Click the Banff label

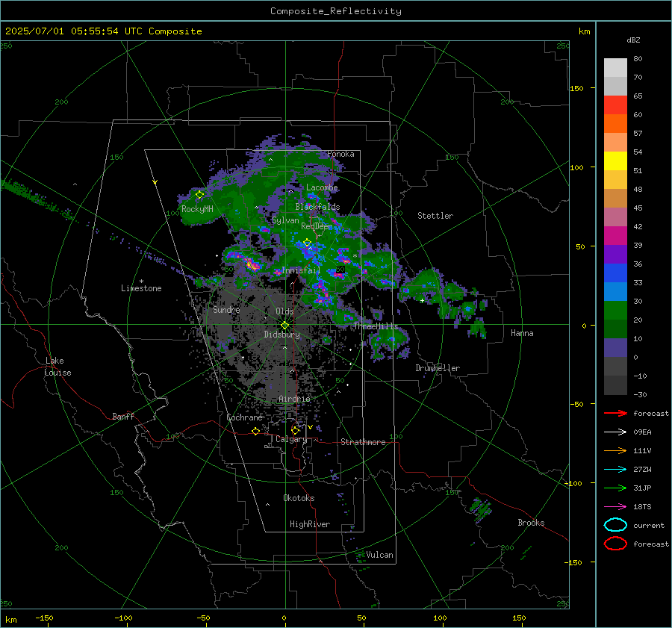[123, 417]
